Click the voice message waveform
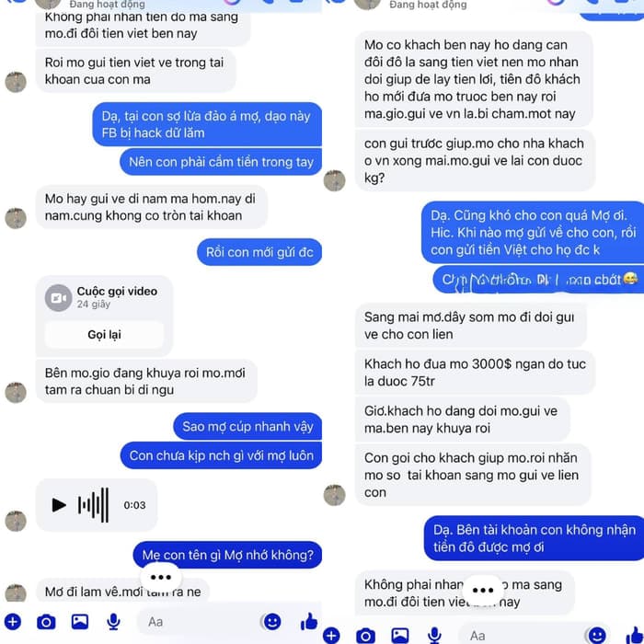 click(94, 505)
